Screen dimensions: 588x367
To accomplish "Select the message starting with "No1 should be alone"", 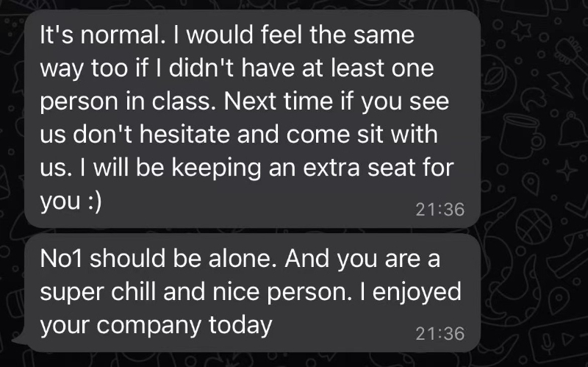I will tap(250, 293).
